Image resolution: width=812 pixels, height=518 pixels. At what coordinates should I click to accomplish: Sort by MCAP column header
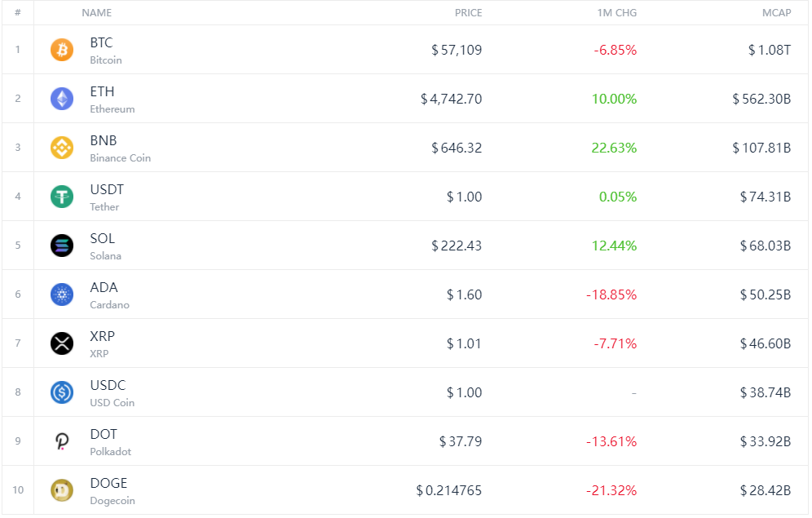[x=774, y=13]
